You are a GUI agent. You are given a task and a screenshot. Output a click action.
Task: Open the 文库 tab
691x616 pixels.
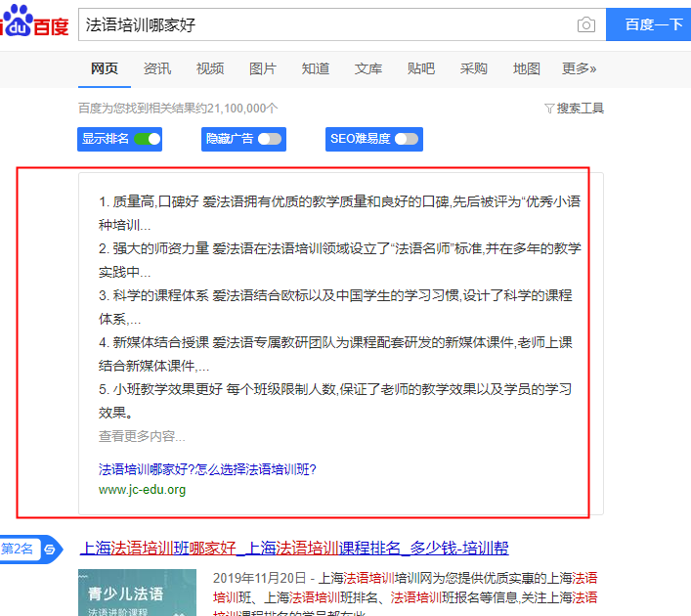(368, 68)
